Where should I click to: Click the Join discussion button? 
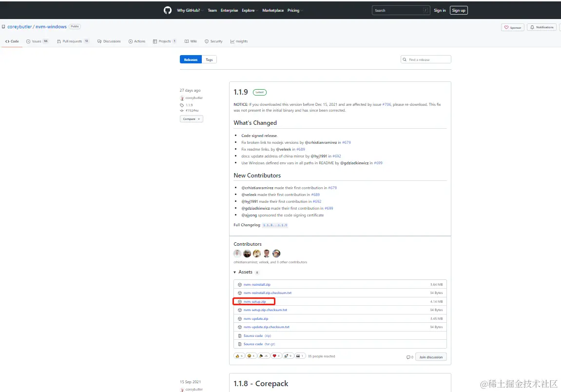[431, 357]
